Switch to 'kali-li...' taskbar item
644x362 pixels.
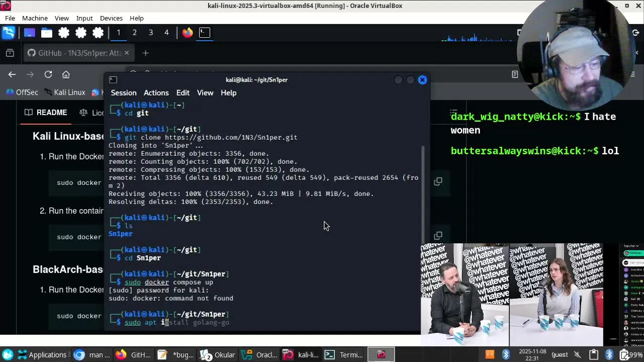click(300, 355)
